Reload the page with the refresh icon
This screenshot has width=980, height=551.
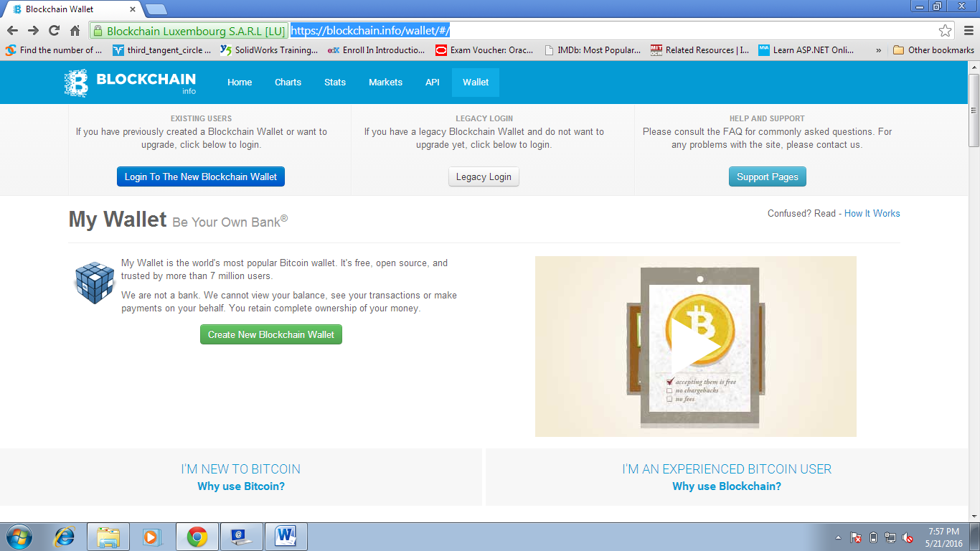54,30
